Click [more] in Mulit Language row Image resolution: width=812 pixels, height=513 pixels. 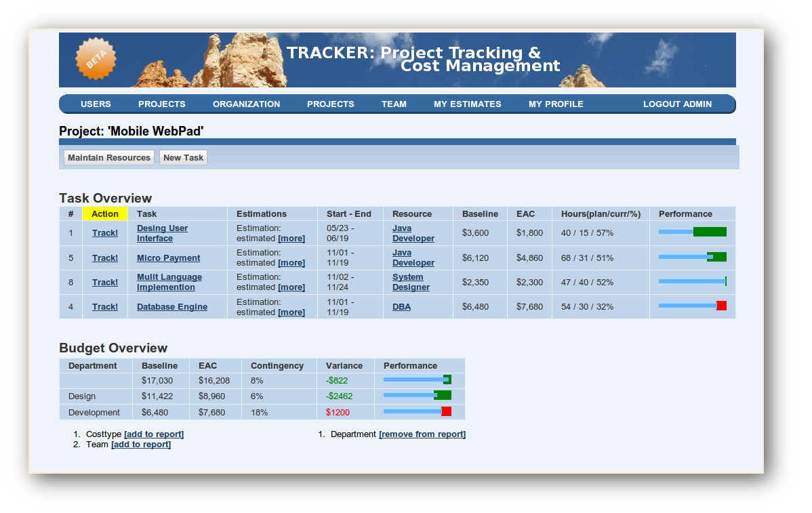(291, 287)
